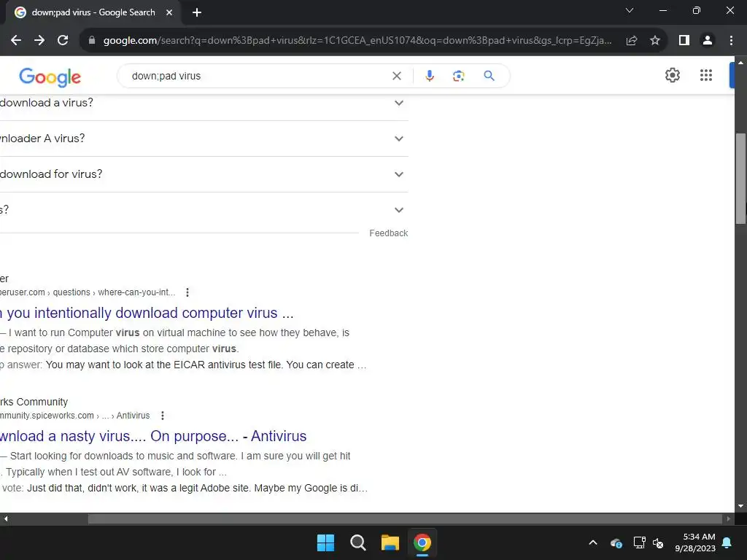Click horizontal scrollbar right arrow
Screen dimensions: 747x560
pos(729,519)
